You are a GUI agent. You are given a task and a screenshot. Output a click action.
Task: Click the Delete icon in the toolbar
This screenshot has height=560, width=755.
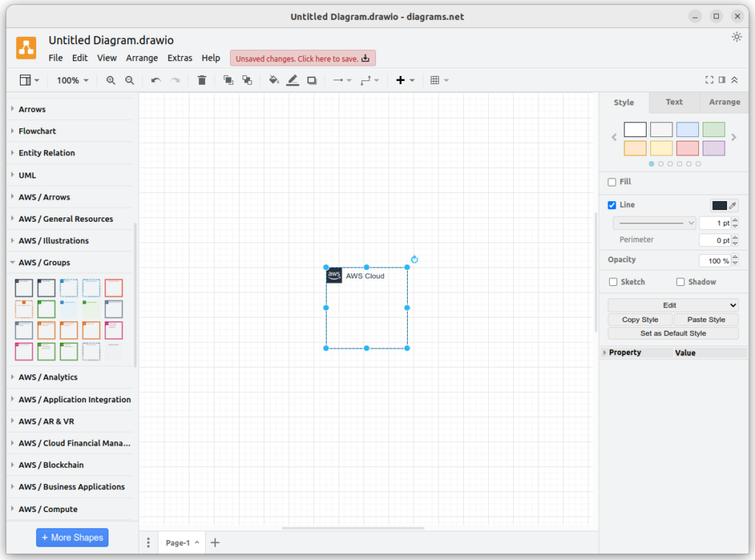point(201,80)
